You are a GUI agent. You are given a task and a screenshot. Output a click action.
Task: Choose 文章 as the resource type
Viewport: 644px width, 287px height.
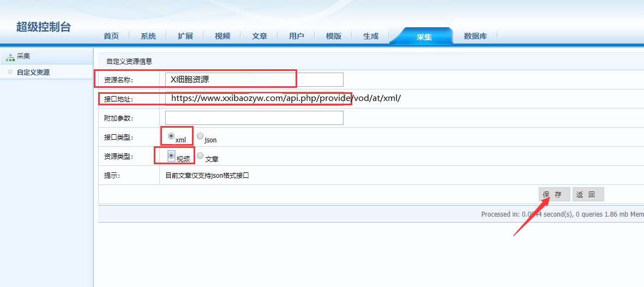(x=200, y=156)
